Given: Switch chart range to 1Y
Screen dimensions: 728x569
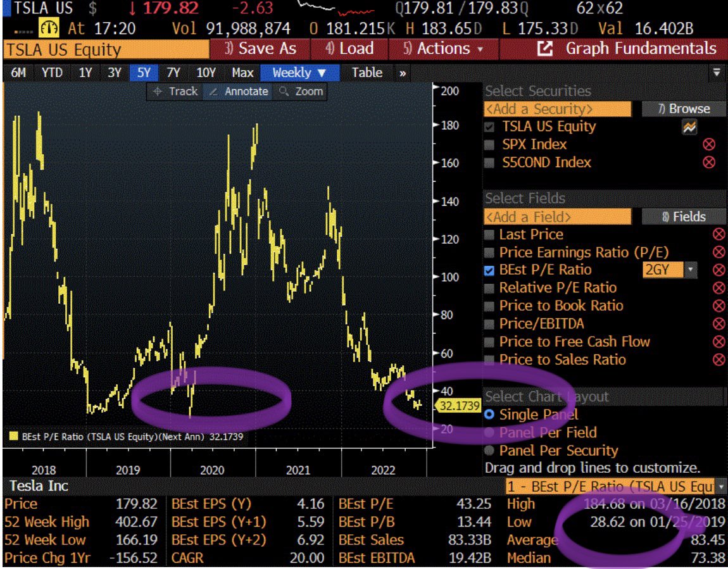Looking at the screenshot, I should pyautogui.click(x=85, y=73).
